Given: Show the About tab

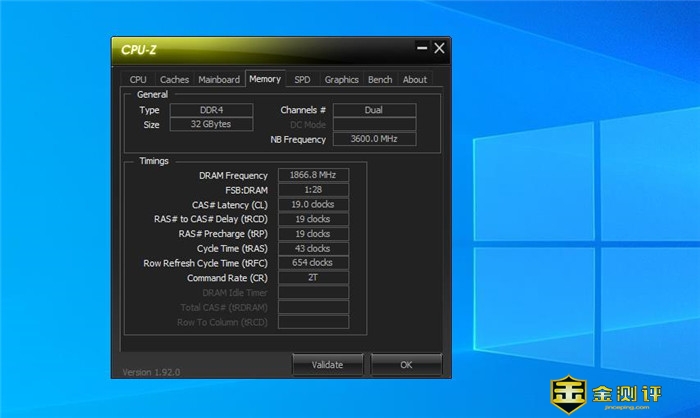Looking at the screenshot, I should [415, 80].
